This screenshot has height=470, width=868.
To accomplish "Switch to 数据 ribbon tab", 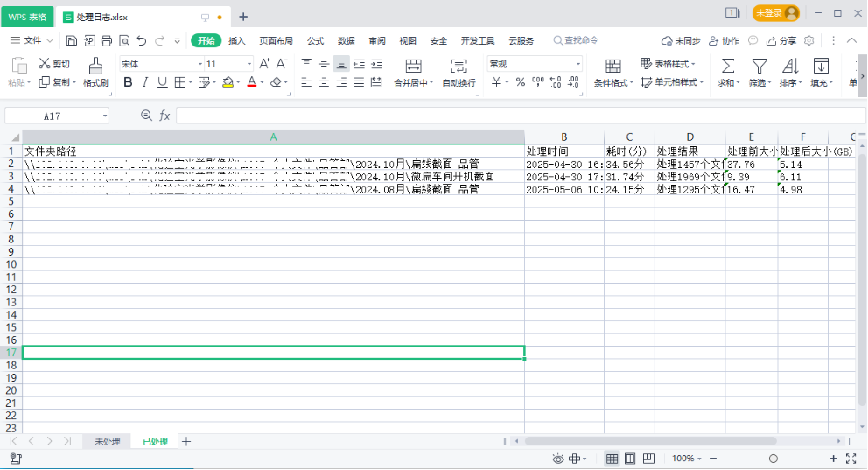I will click(346, 40).
